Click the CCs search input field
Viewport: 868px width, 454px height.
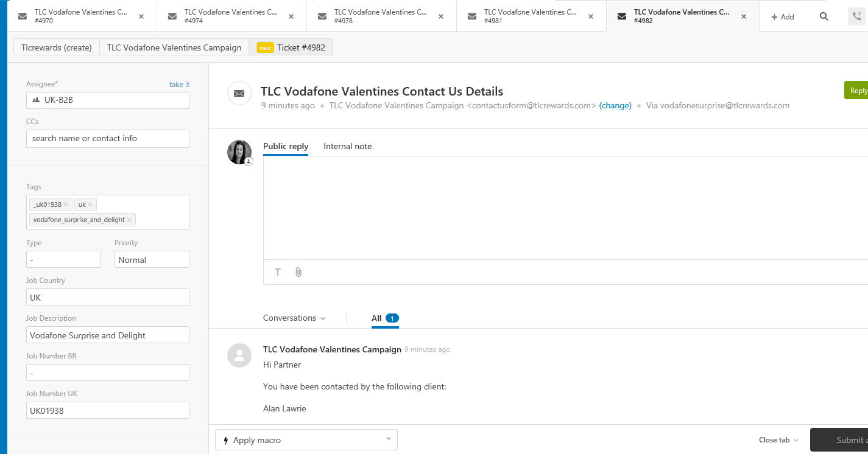[108, 139]
